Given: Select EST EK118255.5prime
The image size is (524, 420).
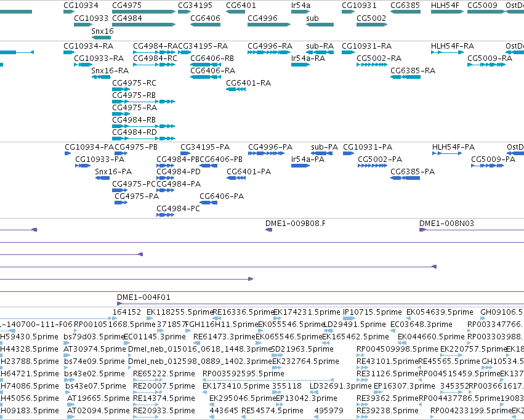Looking at the screenshot, I should tap(180, 312).
